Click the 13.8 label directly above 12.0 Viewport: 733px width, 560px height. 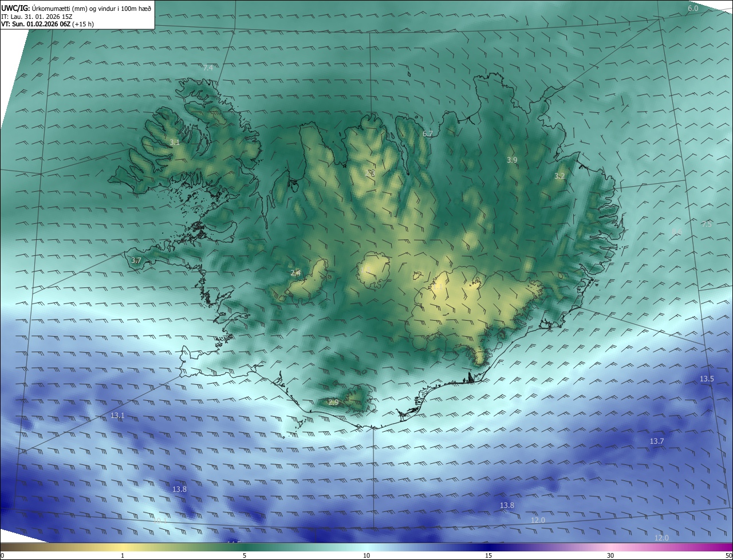coord(507,506)
